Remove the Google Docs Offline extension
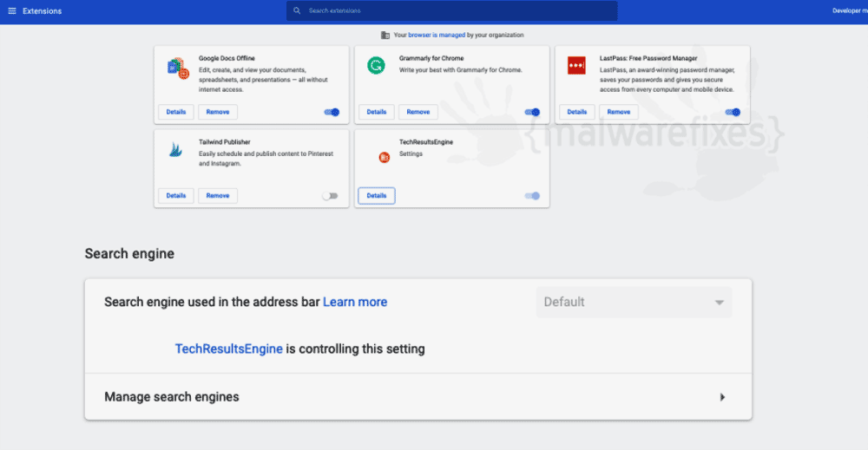This screenshot has width=868, height=450. [218, 112]
